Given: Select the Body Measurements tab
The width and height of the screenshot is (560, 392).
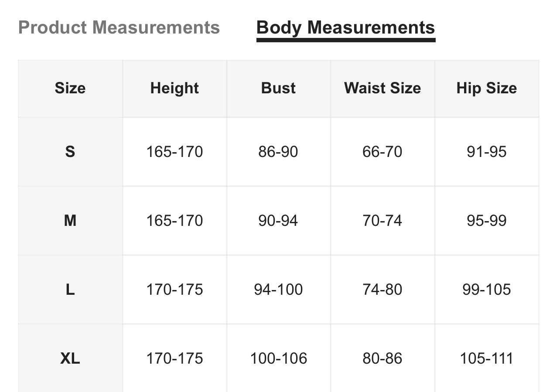Looking at the screenshot, I should point(346,28).
